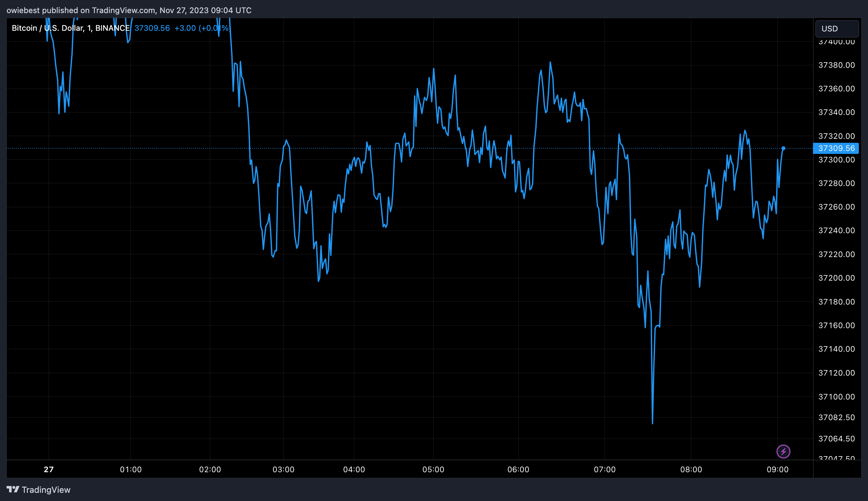This screenshot has width=868, height=501.
Task: Click the 37360.00 price axis label
Action: pos(837,89)
